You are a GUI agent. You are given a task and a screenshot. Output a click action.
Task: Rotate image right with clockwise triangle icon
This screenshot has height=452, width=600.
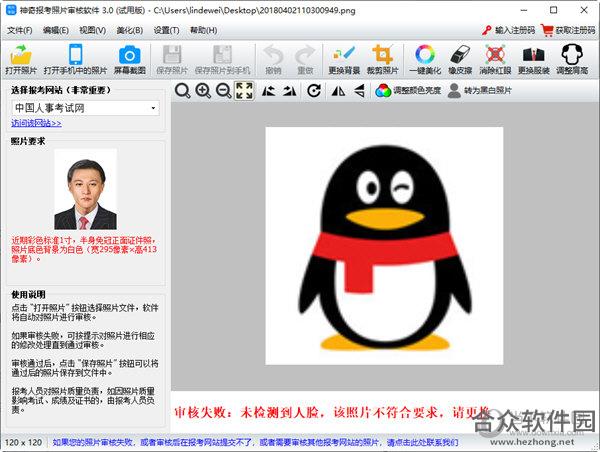point(290,91)
